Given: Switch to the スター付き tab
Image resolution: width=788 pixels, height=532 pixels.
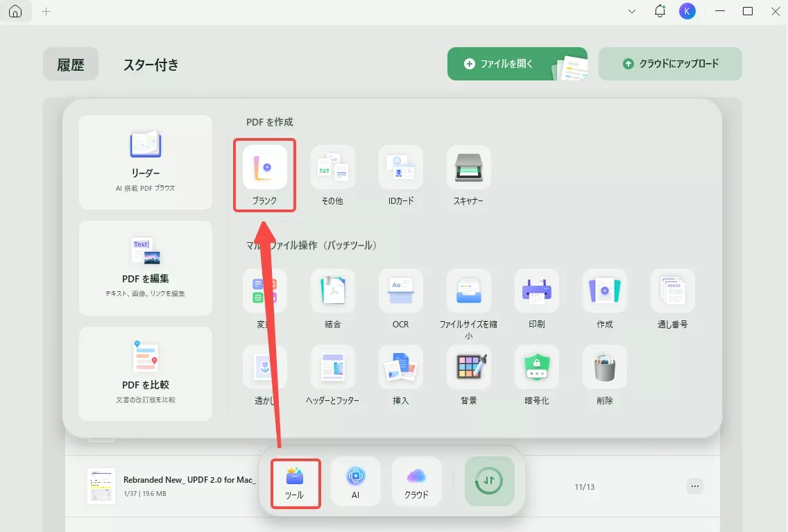Looking at the screenshot, I should tap(151, 64).
